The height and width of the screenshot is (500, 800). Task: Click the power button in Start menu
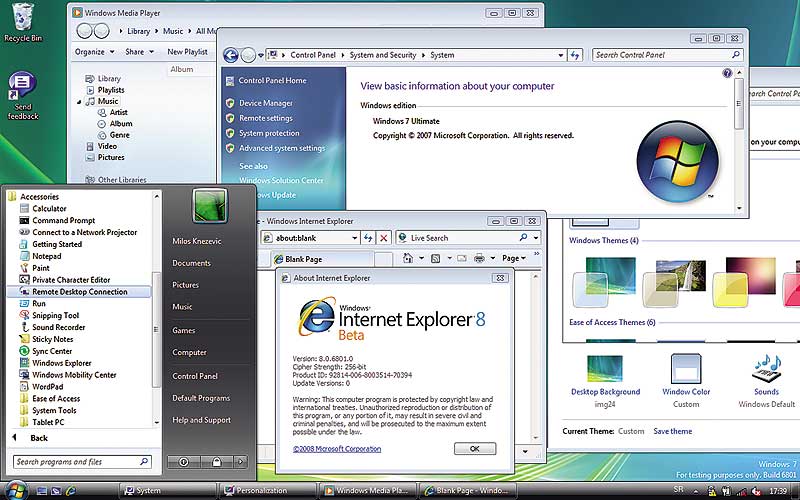click(184, 462)
